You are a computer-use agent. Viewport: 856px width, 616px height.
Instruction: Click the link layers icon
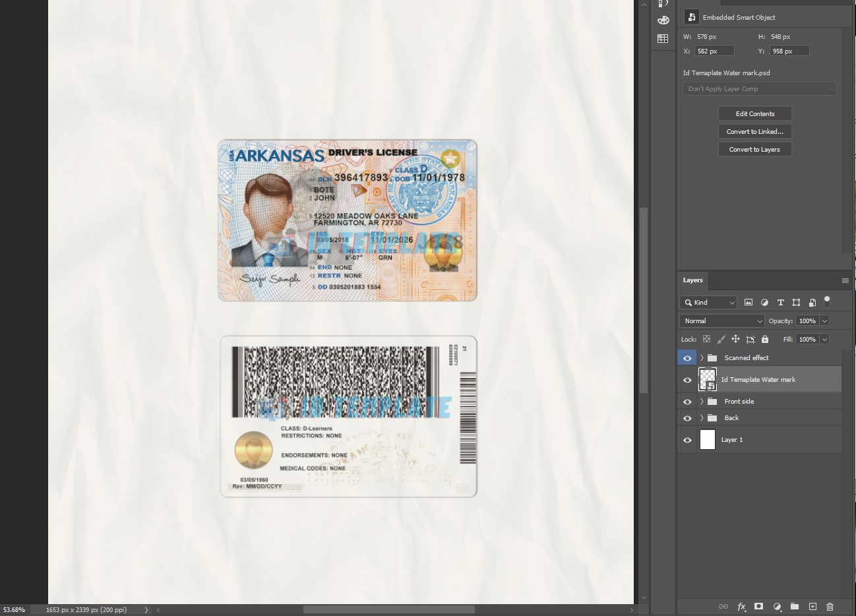click(723, 606)
